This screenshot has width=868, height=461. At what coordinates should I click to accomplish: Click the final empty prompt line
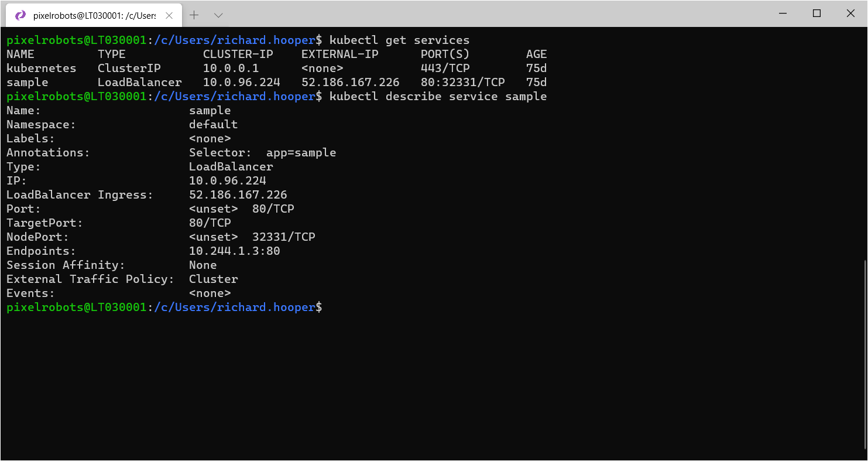(x=164, y=308)
